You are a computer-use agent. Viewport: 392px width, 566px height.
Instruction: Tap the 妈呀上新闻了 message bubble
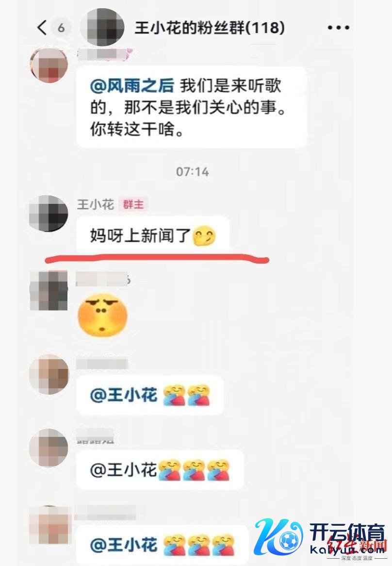click(153, 236)
